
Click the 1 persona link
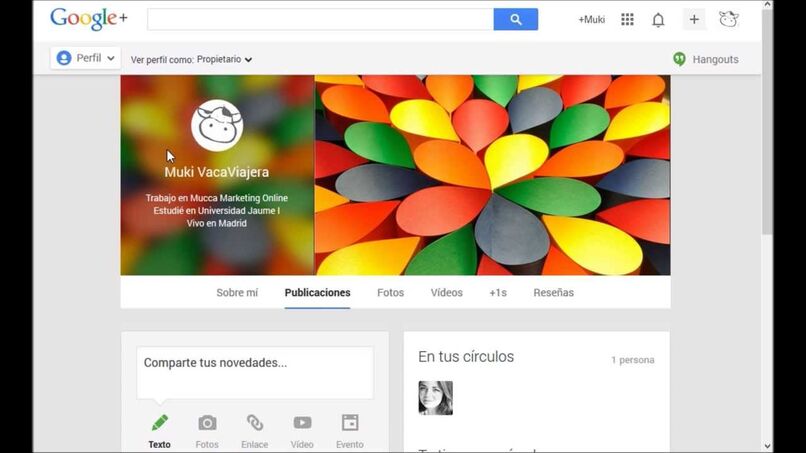(x=632, y=360)
